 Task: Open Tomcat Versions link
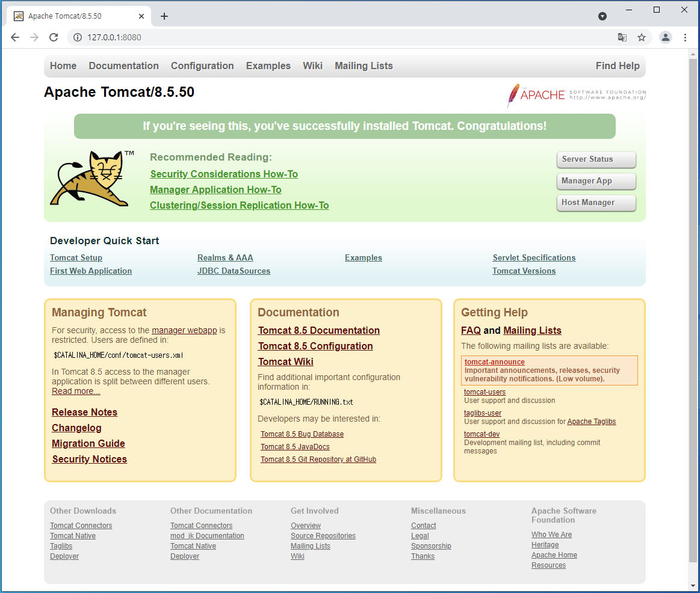524,271
